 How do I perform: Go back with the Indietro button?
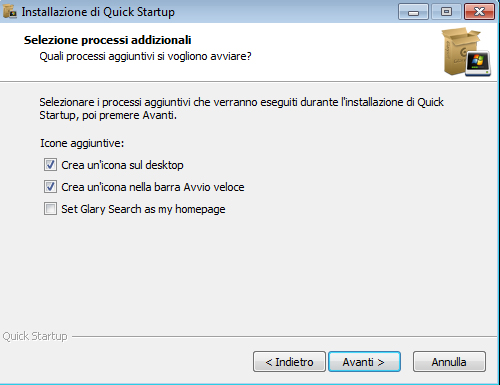point(289,362)
